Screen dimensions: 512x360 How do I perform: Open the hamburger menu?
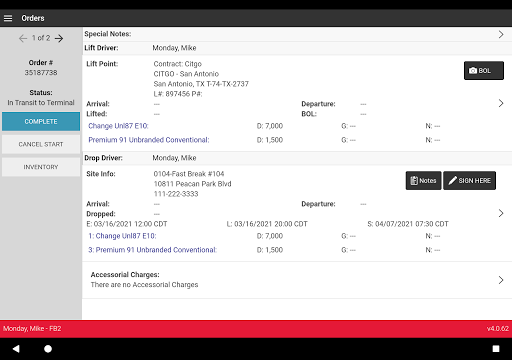pos(8,18)
